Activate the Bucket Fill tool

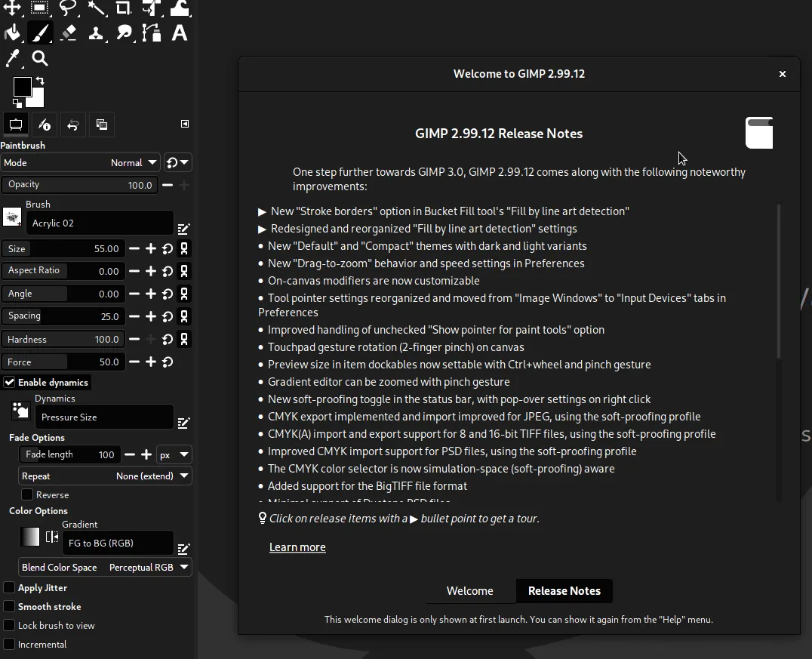(x=12, y=33)
